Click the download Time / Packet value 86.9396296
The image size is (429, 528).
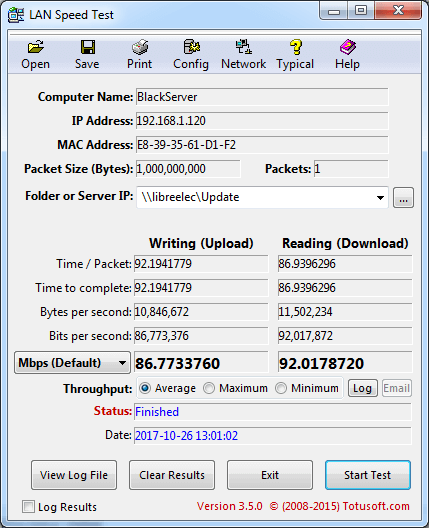tap(345, 264)
